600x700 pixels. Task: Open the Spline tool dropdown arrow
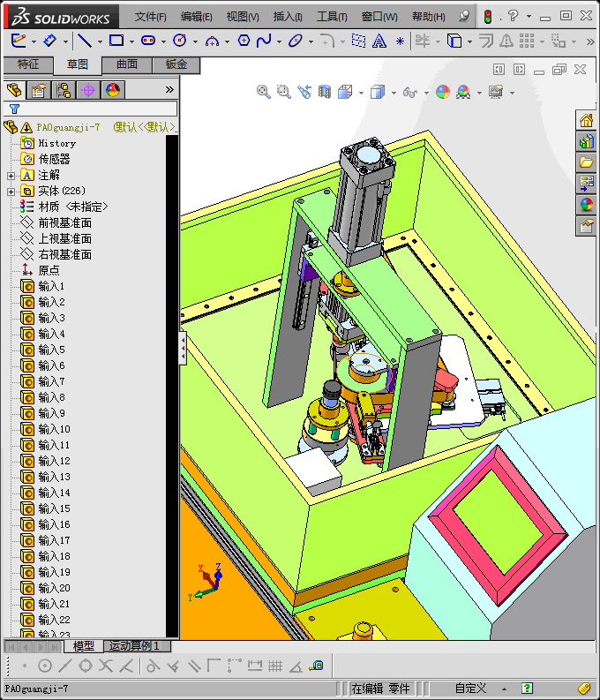tap(279, 42)
